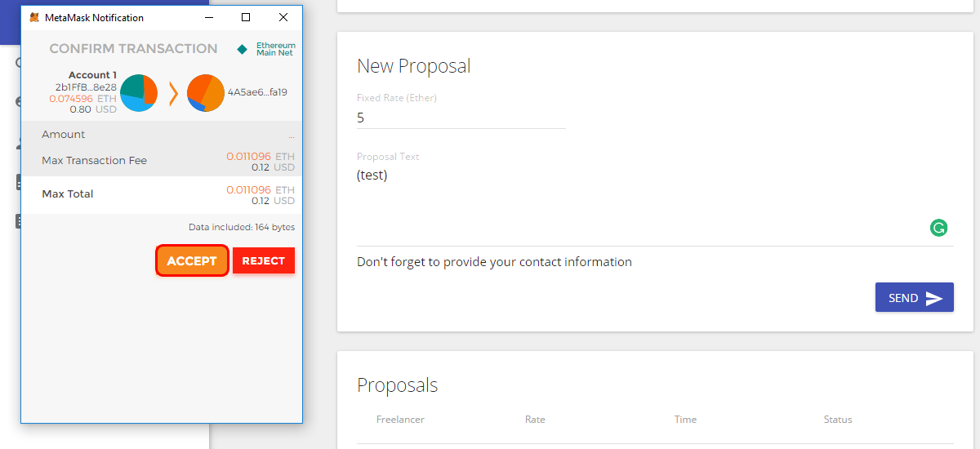Click the Freelancer column header

(400, 420)
